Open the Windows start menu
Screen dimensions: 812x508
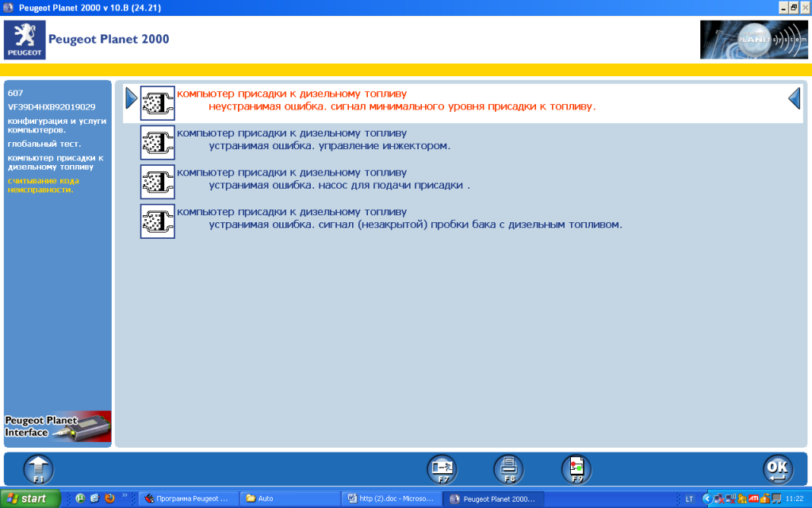coord(30,498)
